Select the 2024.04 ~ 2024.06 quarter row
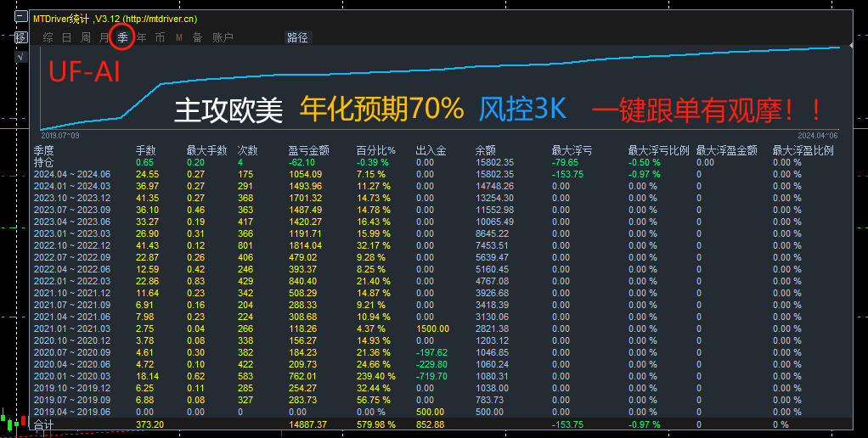This screenshot has height=438, width=868. click(x=441, y=174)
